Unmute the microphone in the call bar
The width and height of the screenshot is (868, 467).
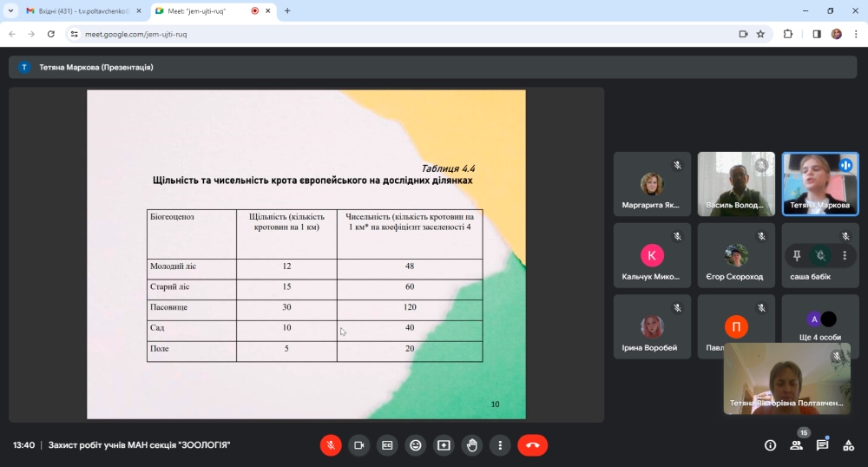tap(331, 445)
